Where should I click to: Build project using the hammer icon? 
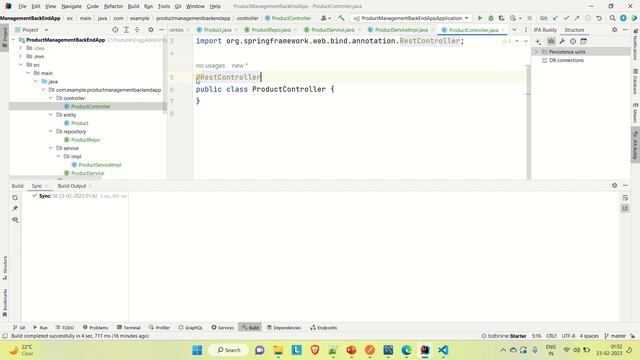click(x=341, y=18)
